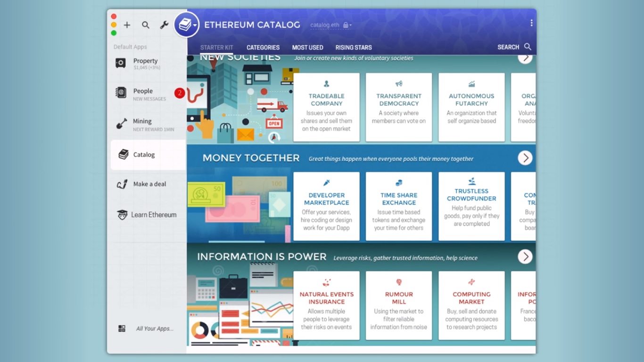Expand New Societies row with arrow
Screen dimensions: 644x362
[525, 58]
